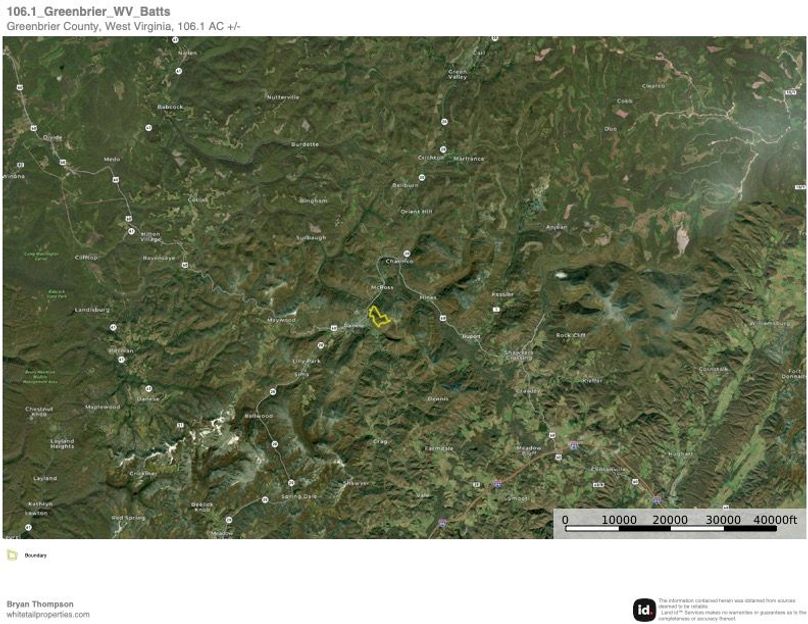Select the Route 60 highway shield near Hines
Image resolution: width=808 pixels, height=624 pixels.
(x=442, y=318)
